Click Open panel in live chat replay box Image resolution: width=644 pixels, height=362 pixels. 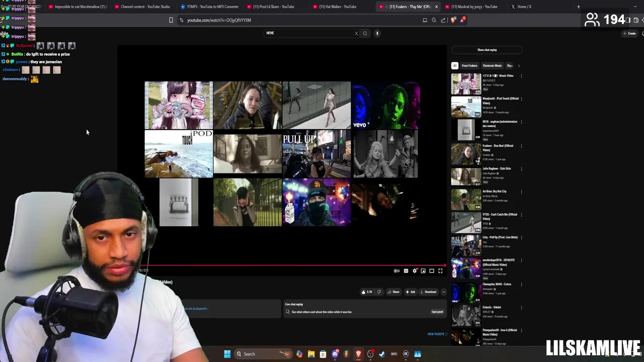[437, 312]
